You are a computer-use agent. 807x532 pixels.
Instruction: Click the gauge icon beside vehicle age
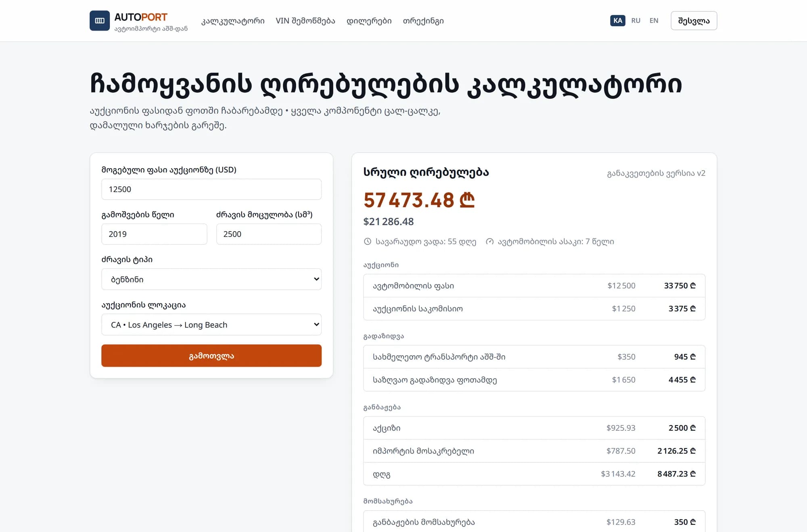point(490,242)
